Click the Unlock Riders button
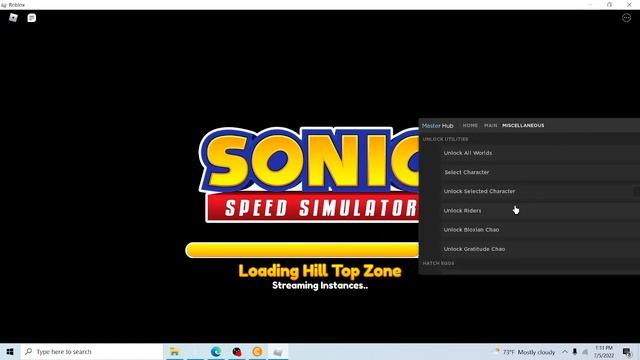 540,210
